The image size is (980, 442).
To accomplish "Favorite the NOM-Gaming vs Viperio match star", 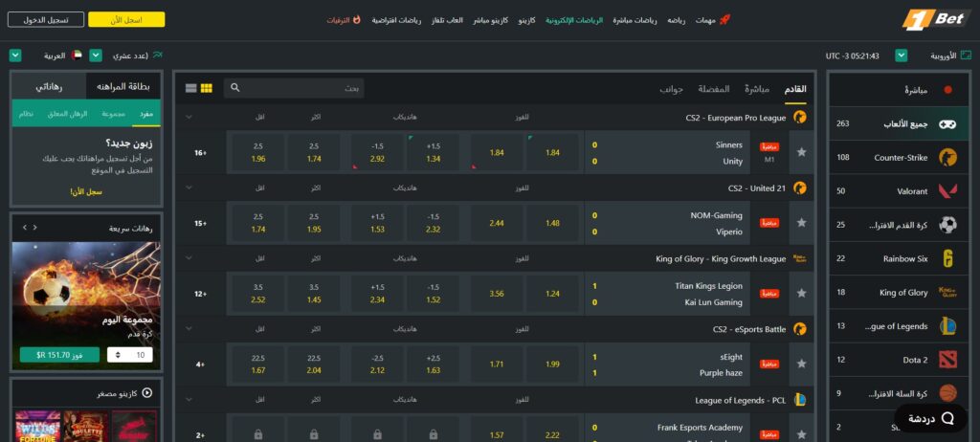I will (x=802, y=223).
